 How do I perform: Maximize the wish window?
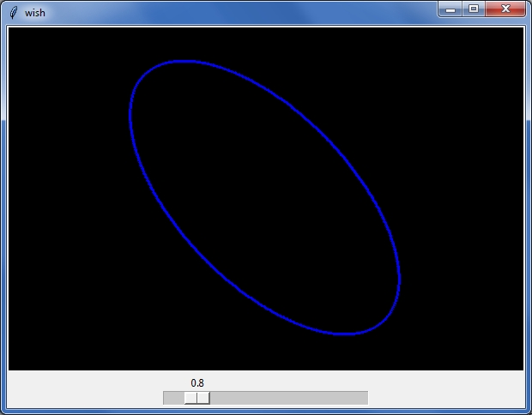(474, 9)
